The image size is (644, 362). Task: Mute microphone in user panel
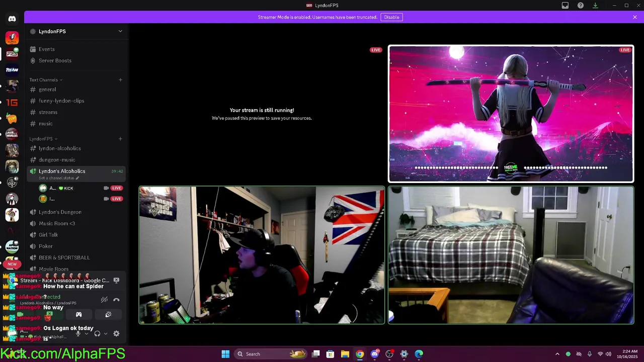point(78,333)
